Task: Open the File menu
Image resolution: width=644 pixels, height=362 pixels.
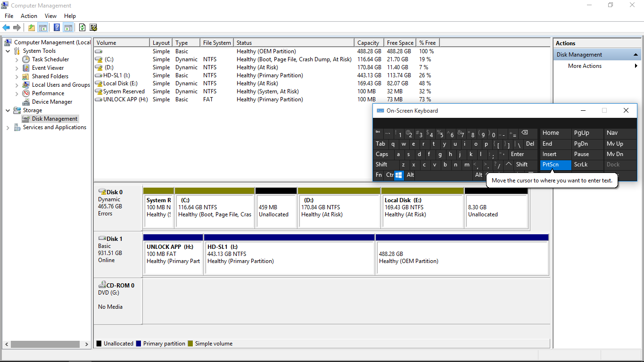Action: pos(9,16)
